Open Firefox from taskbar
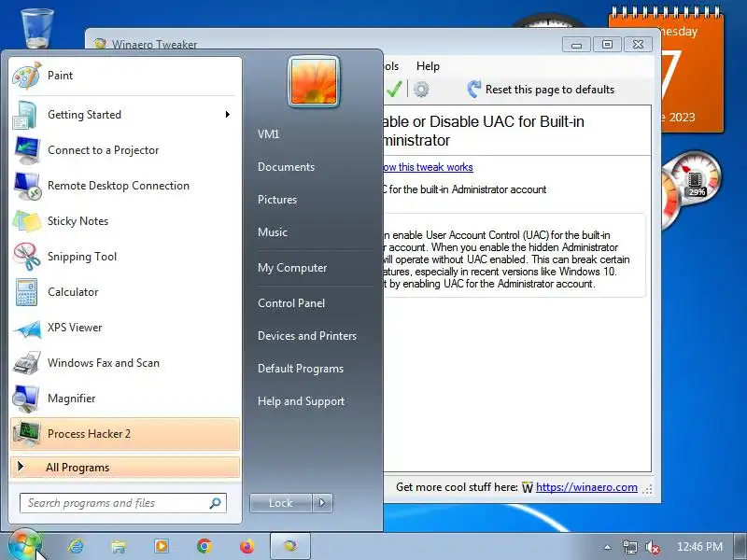Screen dimensions: 747x560 point(247,546)
